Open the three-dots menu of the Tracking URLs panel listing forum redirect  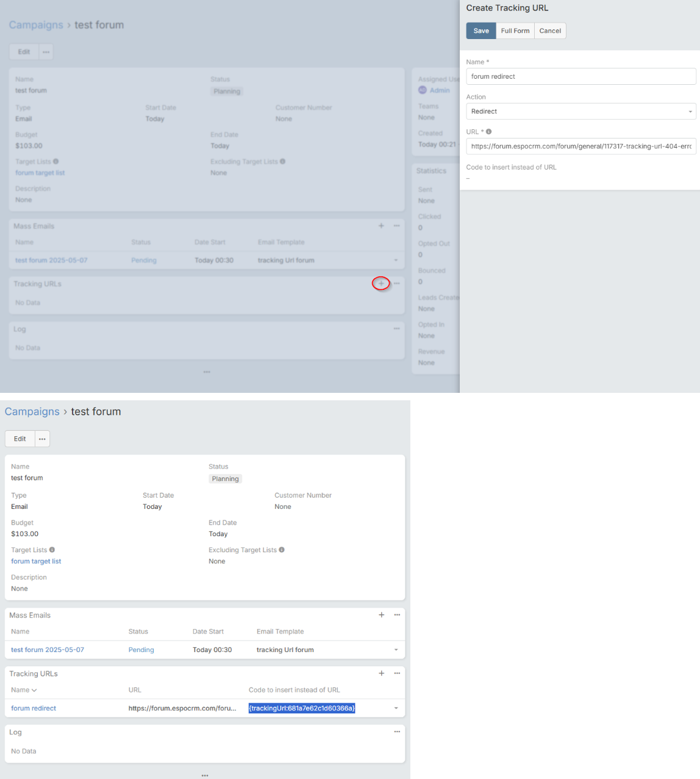(x=397, y=673)
